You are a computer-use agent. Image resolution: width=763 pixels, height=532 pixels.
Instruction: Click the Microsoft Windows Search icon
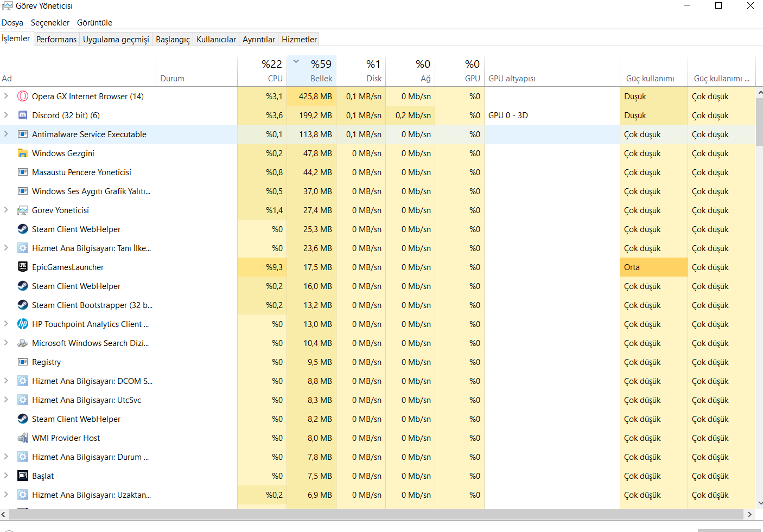pyautogui.click(x=22, y=343)
